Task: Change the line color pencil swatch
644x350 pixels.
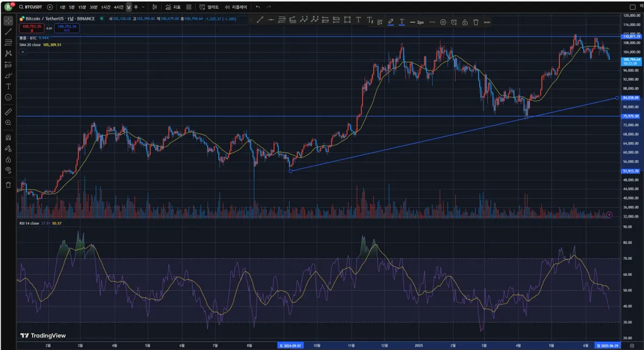Action: coord(391,22)
